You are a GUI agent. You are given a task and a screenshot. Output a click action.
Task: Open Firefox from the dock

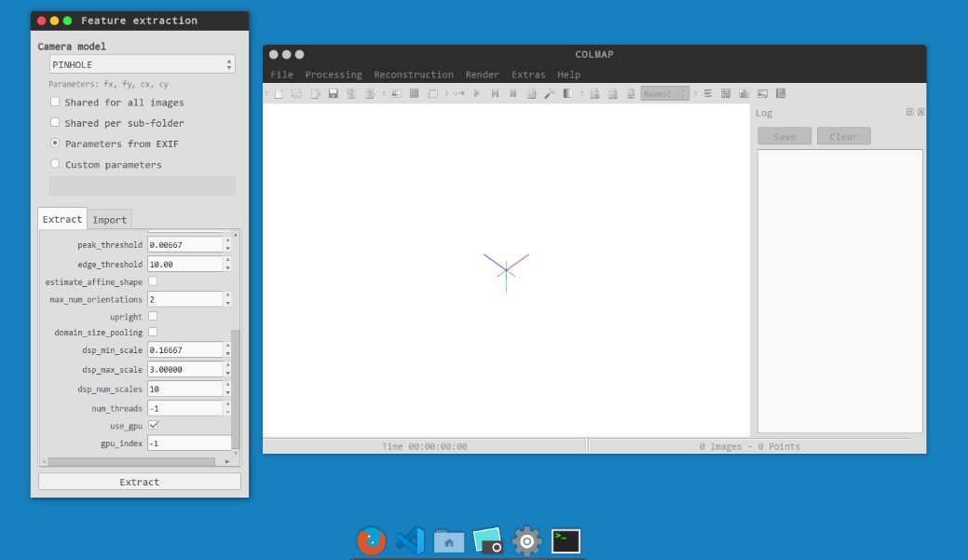pyautogui.click(x=371, y=540)
